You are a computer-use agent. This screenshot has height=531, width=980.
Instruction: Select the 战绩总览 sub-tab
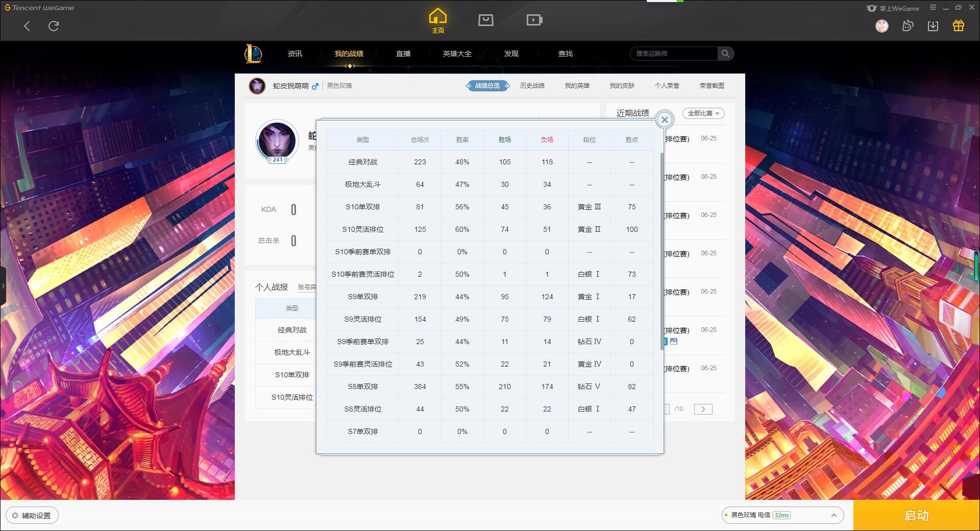(x=487, y=86)
